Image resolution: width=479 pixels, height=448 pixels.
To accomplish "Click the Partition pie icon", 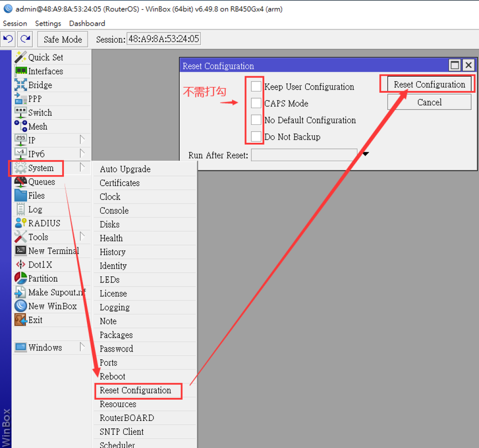I will 20,278.
